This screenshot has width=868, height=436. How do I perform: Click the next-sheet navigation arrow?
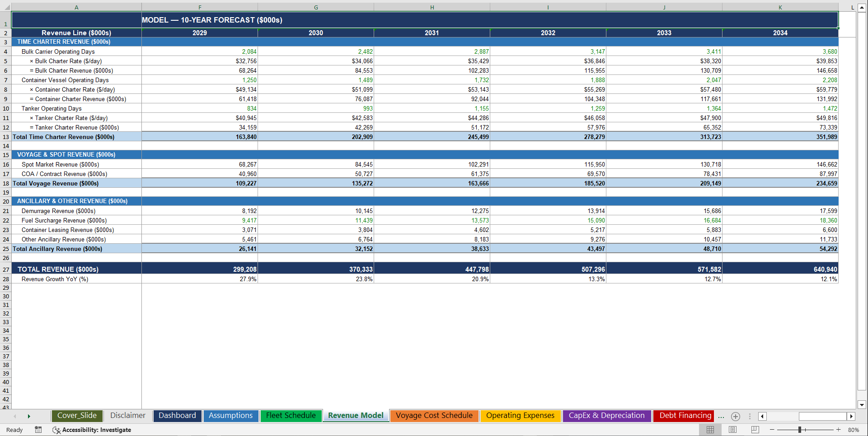(29, 416)
